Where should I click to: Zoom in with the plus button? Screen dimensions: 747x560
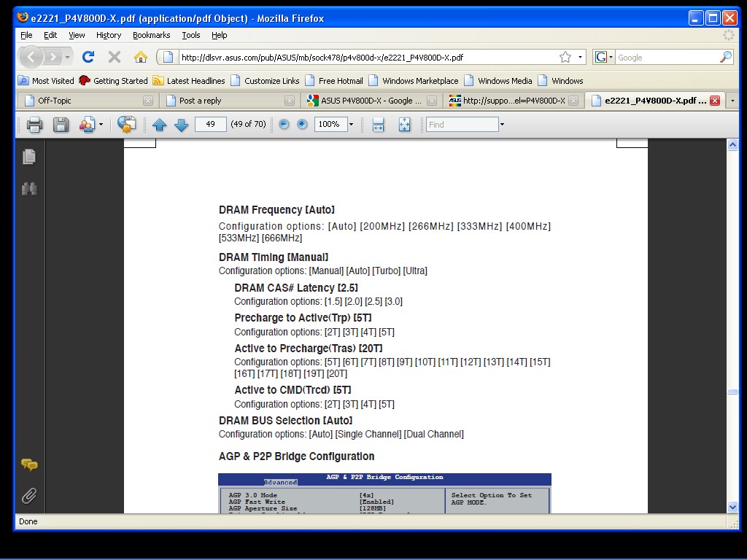302,124
